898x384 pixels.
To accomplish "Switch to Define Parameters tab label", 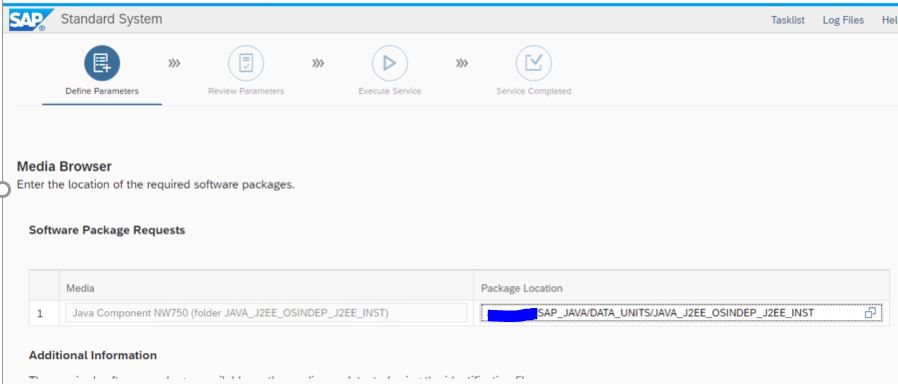I will 102,91.
